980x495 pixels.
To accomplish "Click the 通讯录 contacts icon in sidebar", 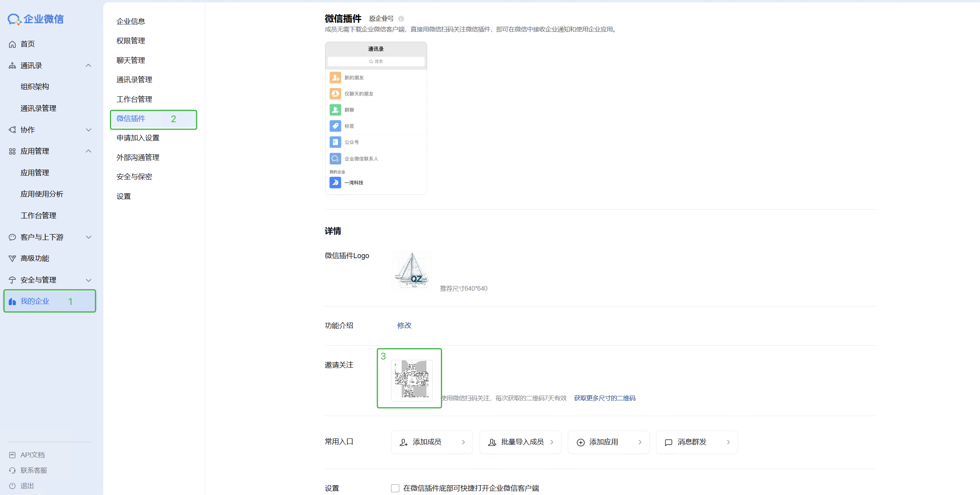I will [12, 65].
